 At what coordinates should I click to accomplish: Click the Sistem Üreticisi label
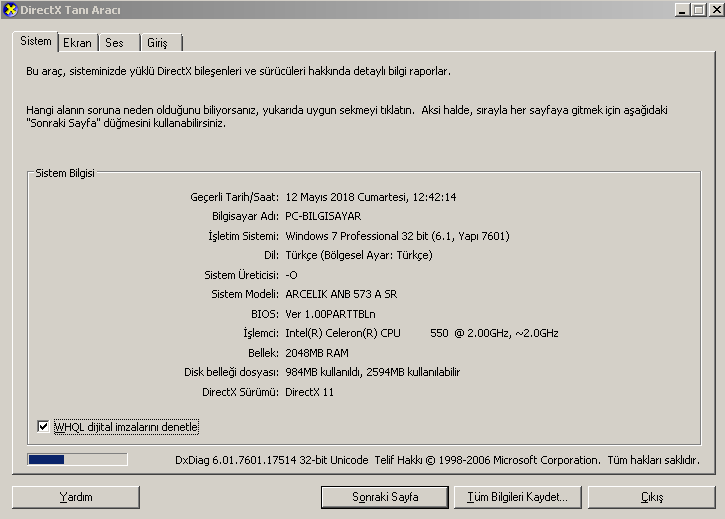(241, 275)
